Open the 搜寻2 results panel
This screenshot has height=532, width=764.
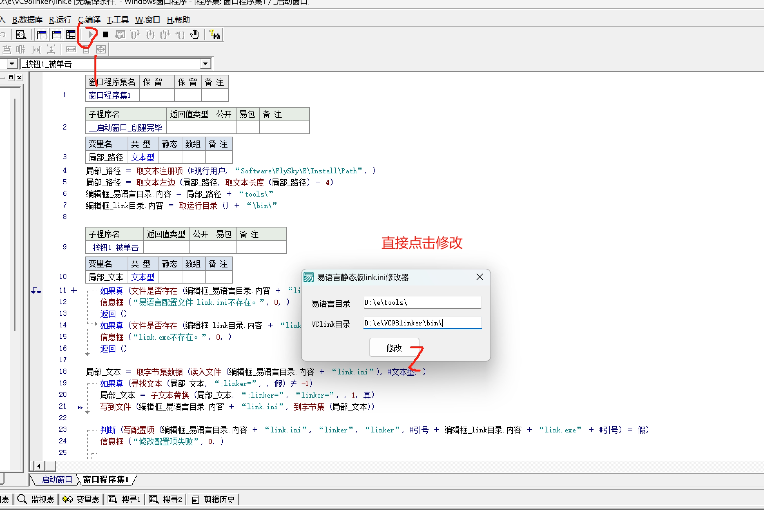[x=165, y=499]
